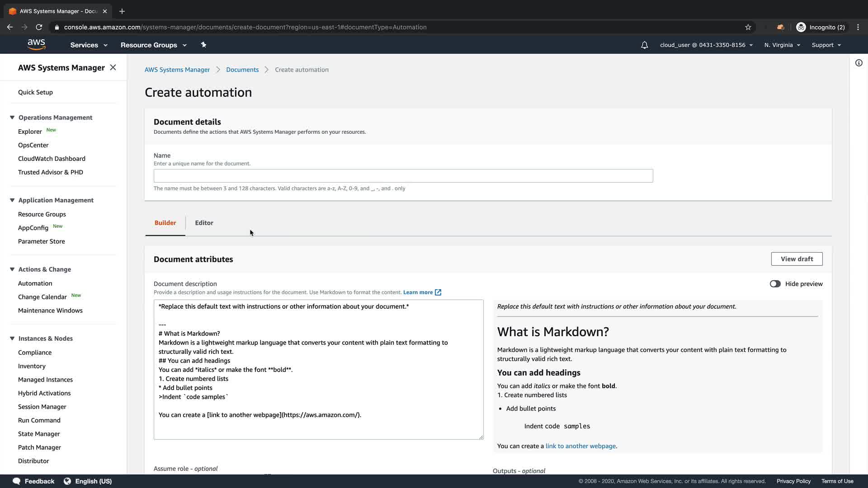Click the View draft button
The image size is (868, 488).
coord(797,259)
